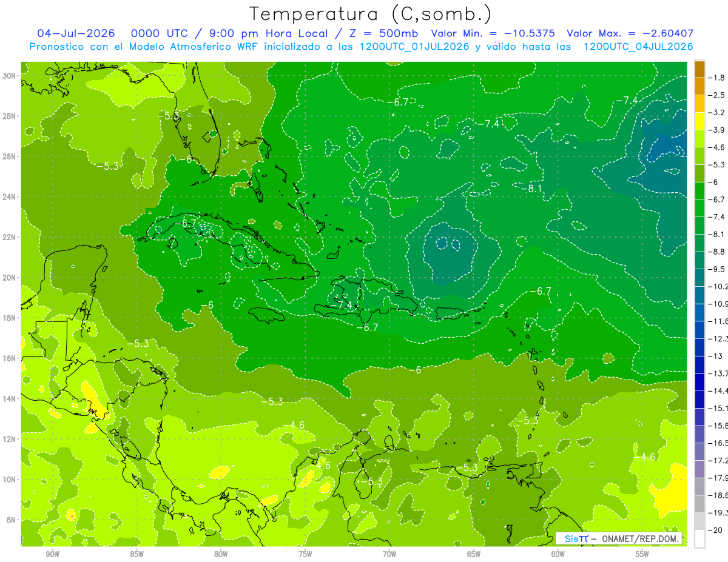The width and height of the screenshot is (728, 562).
Task: Click the '18N' latitude axis label
Action: pyautogui.click(x=8, y=318)
